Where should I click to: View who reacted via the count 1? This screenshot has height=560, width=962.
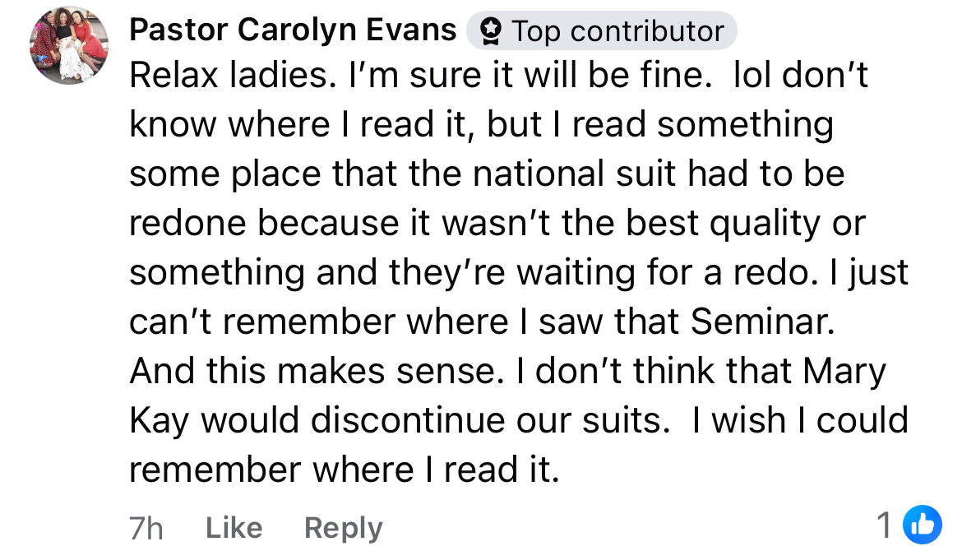[884, 525]
